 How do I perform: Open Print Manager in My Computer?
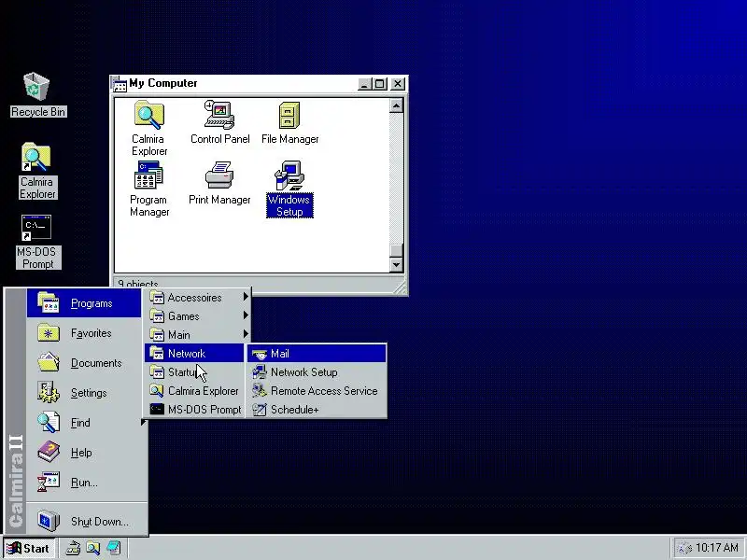click(x=219, y=183)
